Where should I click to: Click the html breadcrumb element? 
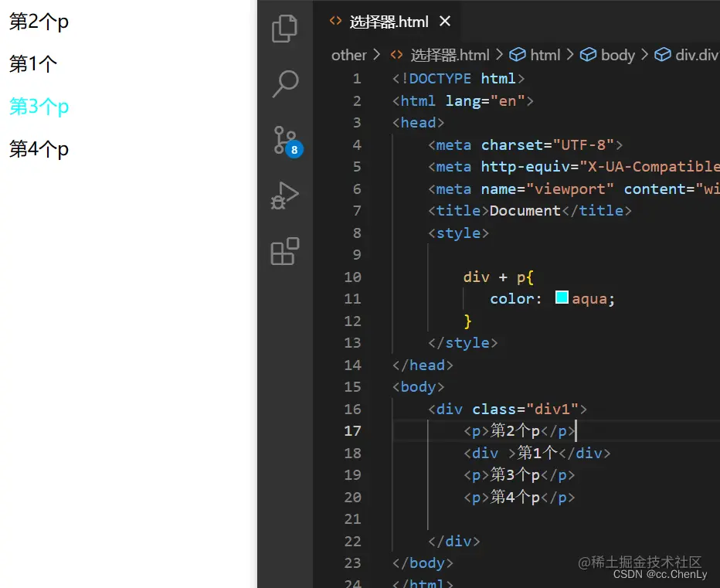(x=535, y=55)
